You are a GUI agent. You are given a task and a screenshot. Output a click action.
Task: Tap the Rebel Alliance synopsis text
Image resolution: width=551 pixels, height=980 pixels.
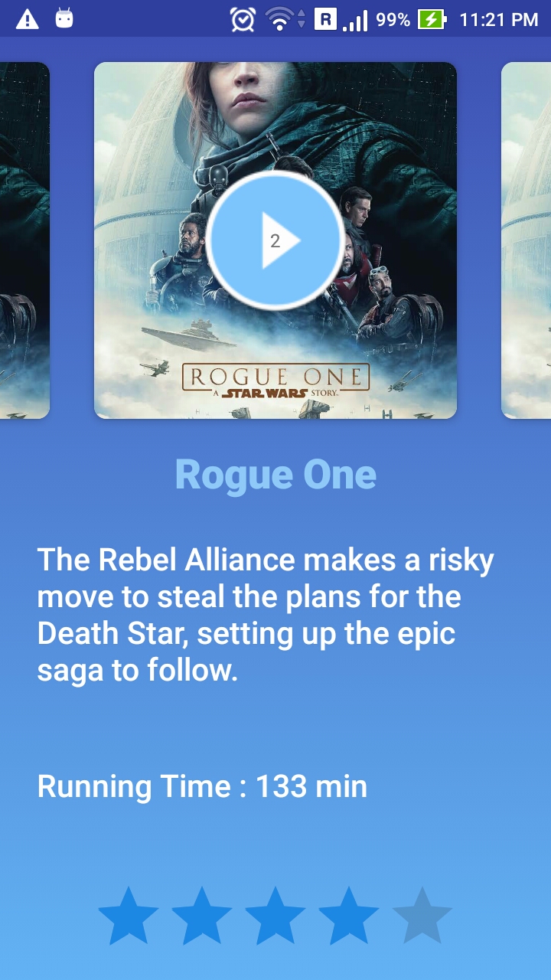[266, 615]
